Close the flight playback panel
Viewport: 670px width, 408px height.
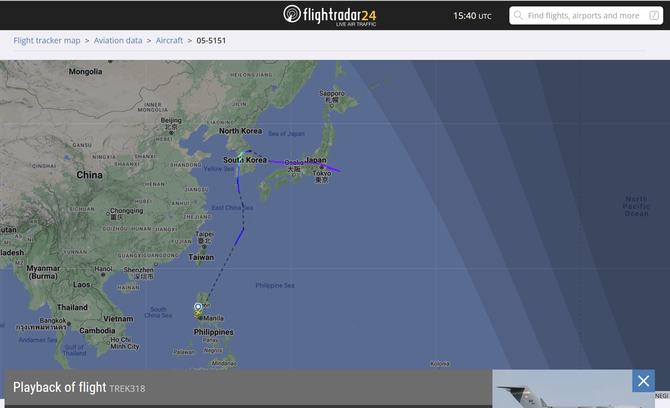coord(643,381)
